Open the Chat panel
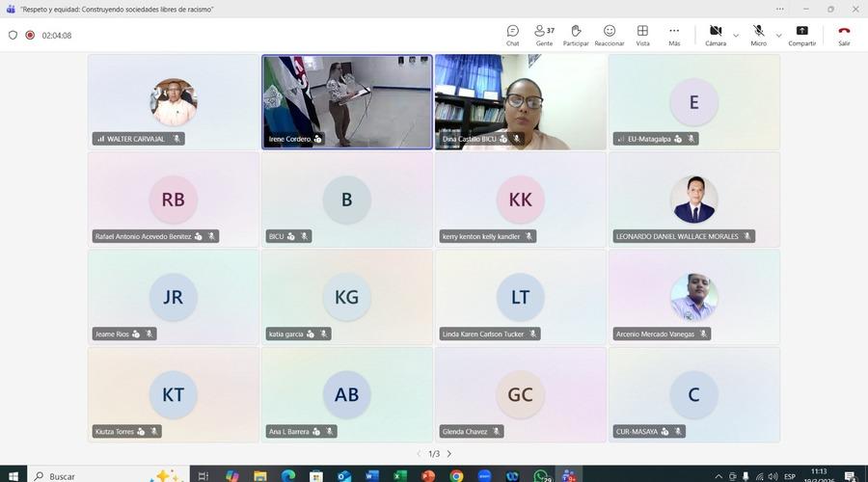This screenshot has width=868, height=482. pyautogui.click(x=512, y=35)
